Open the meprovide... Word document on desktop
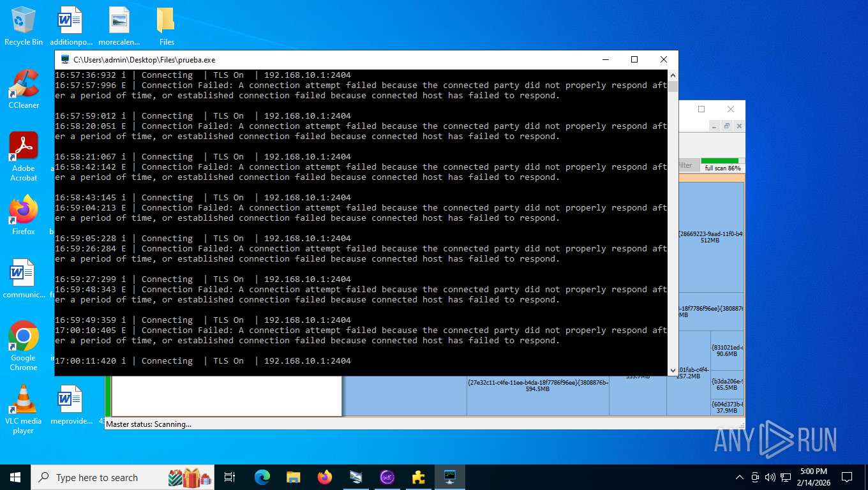 point(71,405)
